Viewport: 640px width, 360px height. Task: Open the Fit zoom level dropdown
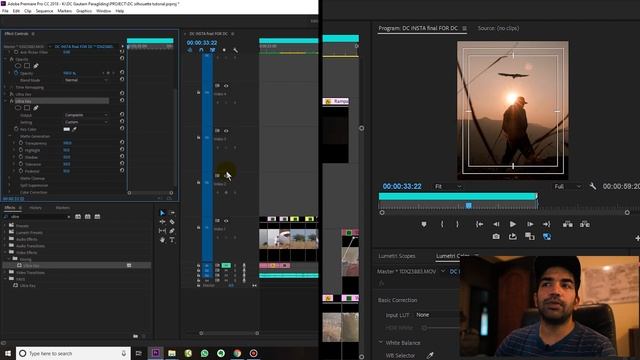coord(448,187)
